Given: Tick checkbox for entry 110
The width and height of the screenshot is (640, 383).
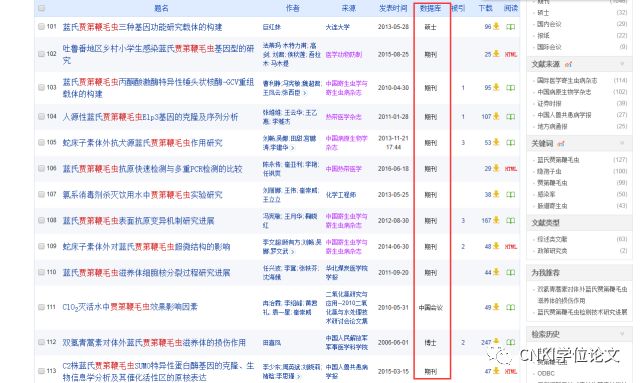Looking at the screenshot, I should tap(42, 272).
